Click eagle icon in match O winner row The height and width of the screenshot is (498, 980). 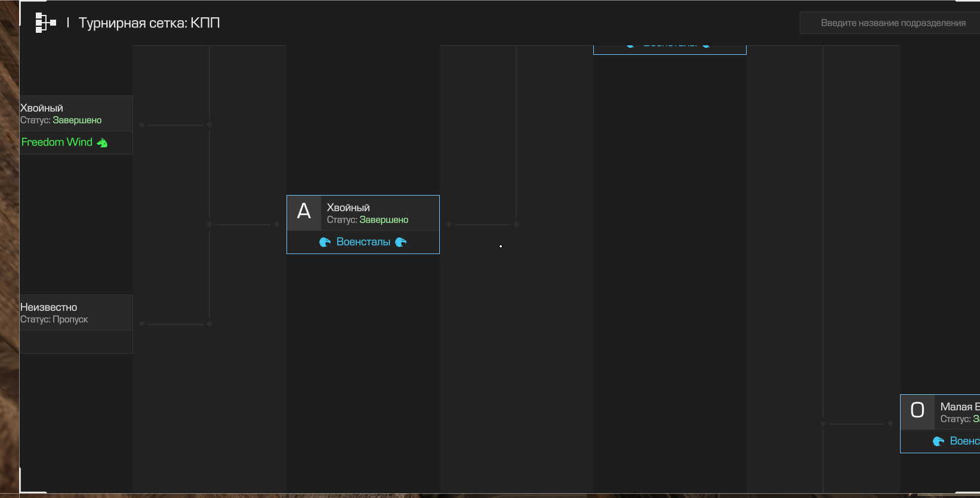click(938, 441)
